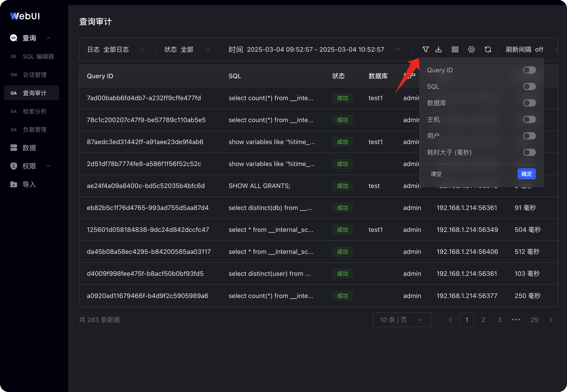Viewport: 567px width, 392px height.
Task: Go to page 2
Action: click(483, 320)
